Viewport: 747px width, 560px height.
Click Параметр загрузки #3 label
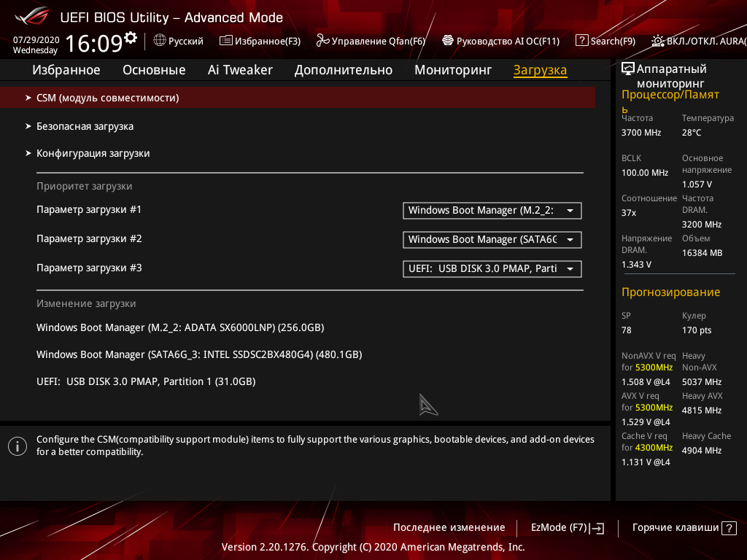point(89,268)
